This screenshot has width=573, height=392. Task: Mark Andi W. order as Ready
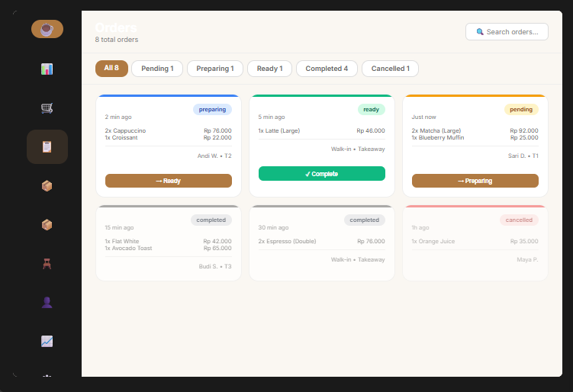(169, 181)
